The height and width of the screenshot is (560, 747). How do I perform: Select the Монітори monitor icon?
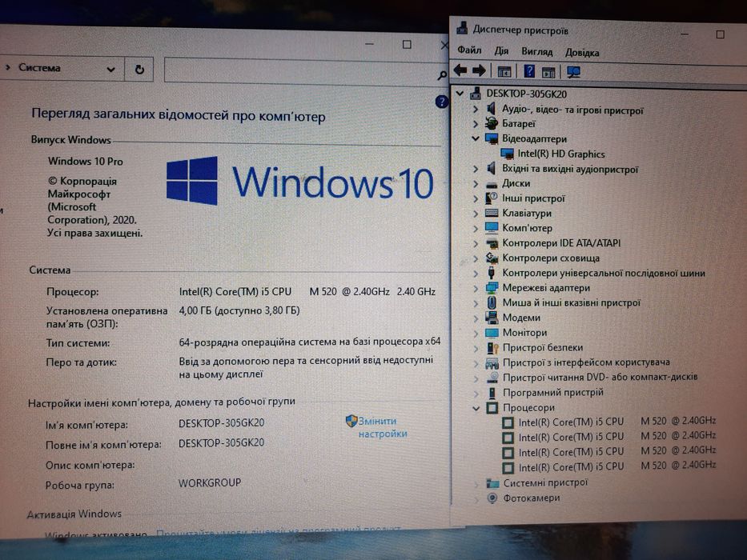tap(492, 332)
